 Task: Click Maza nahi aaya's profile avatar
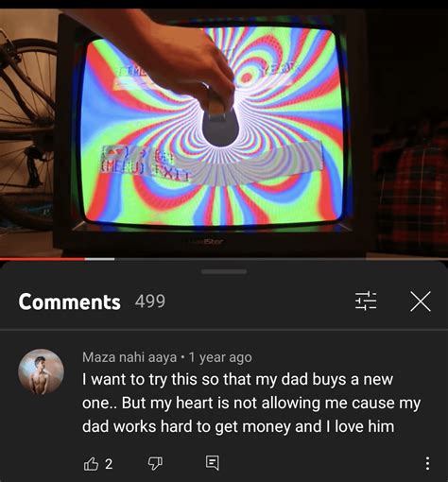tap(42, 372)
